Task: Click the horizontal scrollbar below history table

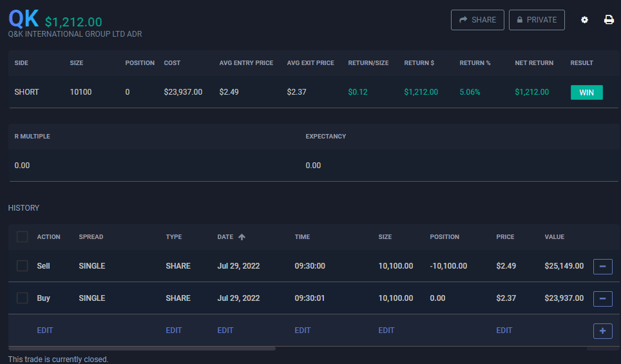Action: [x=142, y=349]
